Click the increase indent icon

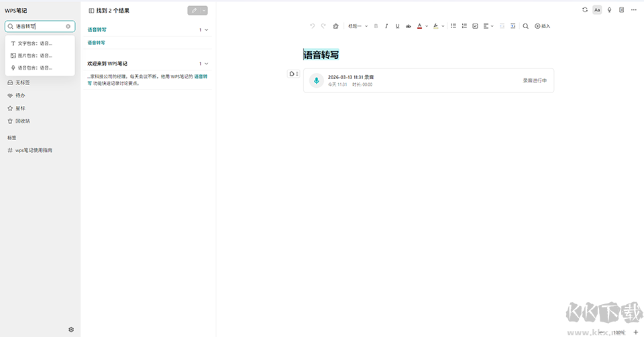(513, 26)
